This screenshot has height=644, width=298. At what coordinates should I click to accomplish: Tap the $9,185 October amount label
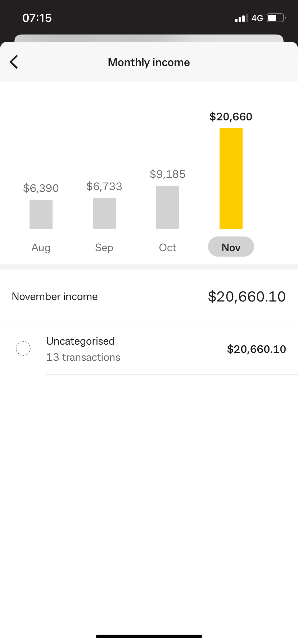(168, 174)
